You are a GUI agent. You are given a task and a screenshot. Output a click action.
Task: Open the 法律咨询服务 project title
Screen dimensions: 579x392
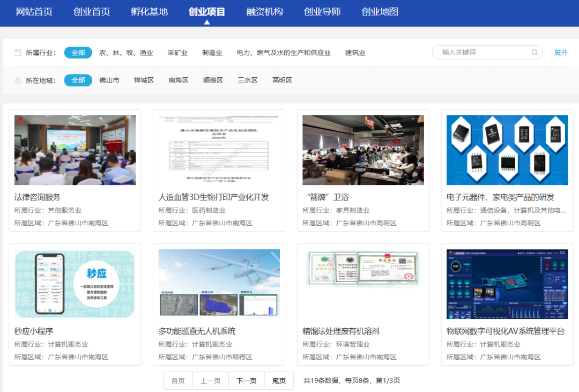click(38, 197)
